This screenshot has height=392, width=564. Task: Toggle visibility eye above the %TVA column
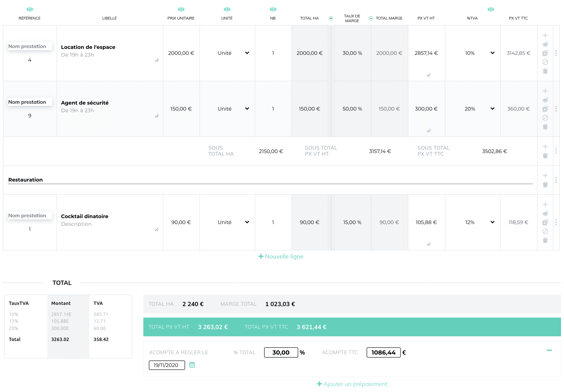click(x=491, y=9)
